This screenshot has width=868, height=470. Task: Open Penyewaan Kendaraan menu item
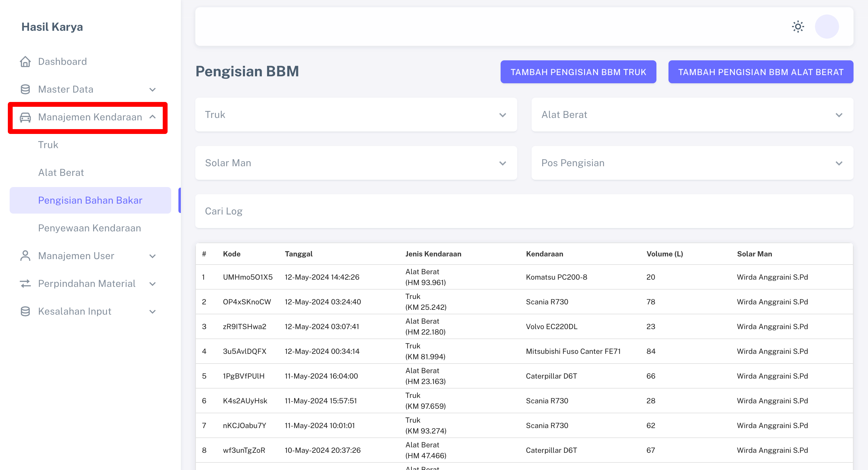click(x=89, y=228)
